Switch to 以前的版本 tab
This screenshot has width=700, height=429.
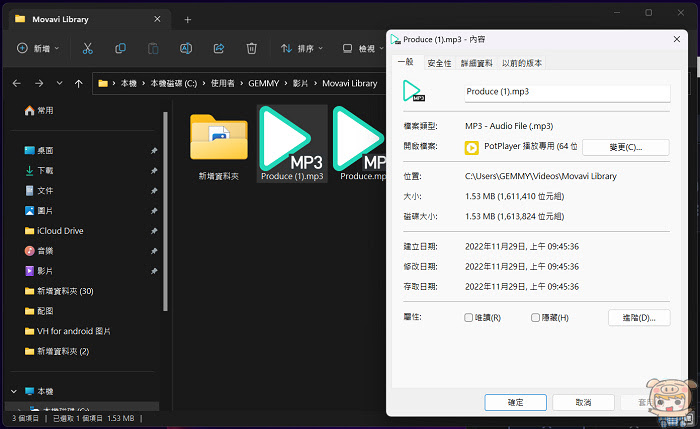tap(522, 63)
